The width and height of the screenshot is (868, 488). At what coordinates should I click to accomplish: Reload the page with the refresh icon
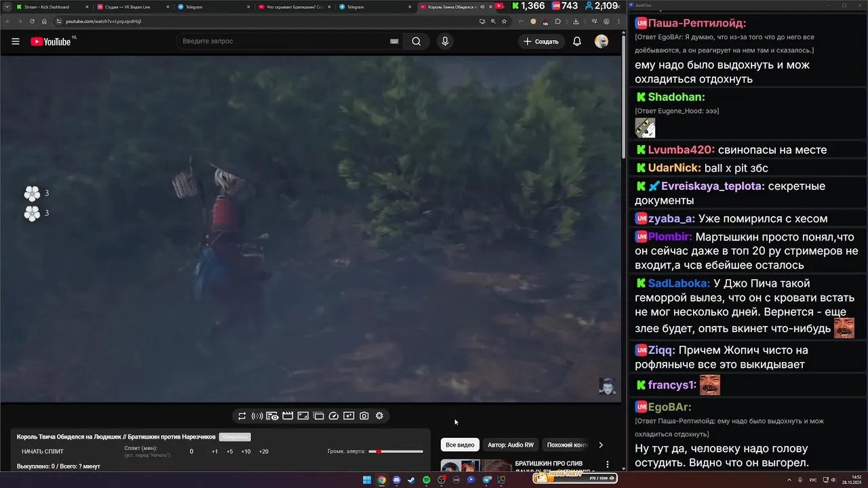coord(32,21)
